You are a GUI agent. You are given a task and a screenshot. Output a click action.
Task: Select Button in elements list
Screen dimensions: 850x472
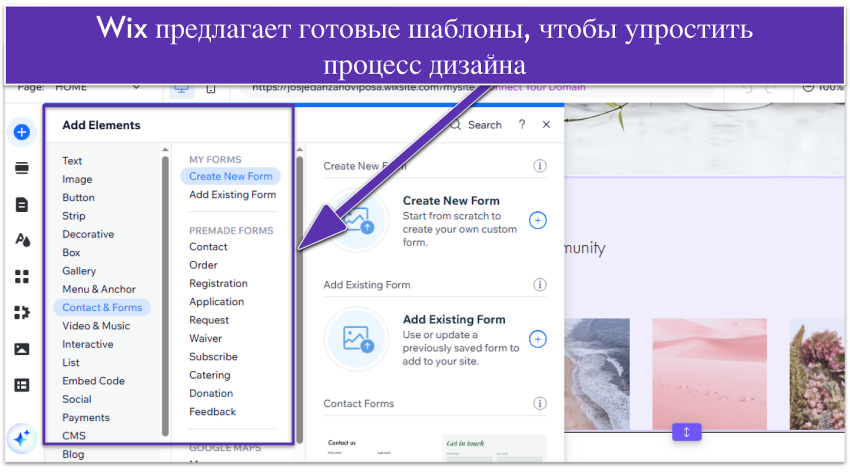pyautogui.click(x=78, y=198)
